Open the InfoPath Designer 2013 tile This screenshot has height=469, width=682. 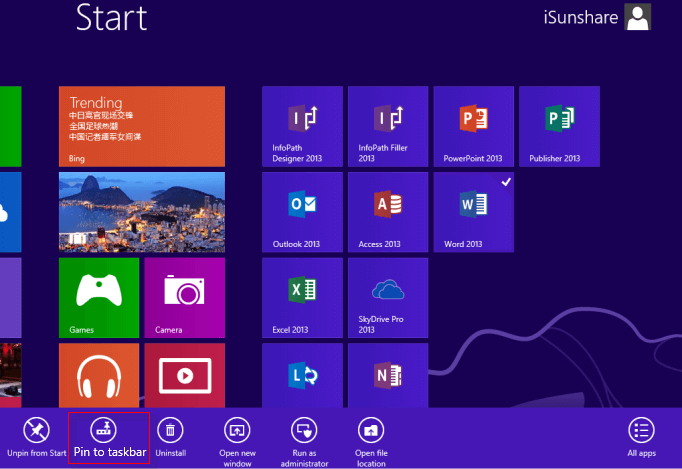(x=302, y=126)
